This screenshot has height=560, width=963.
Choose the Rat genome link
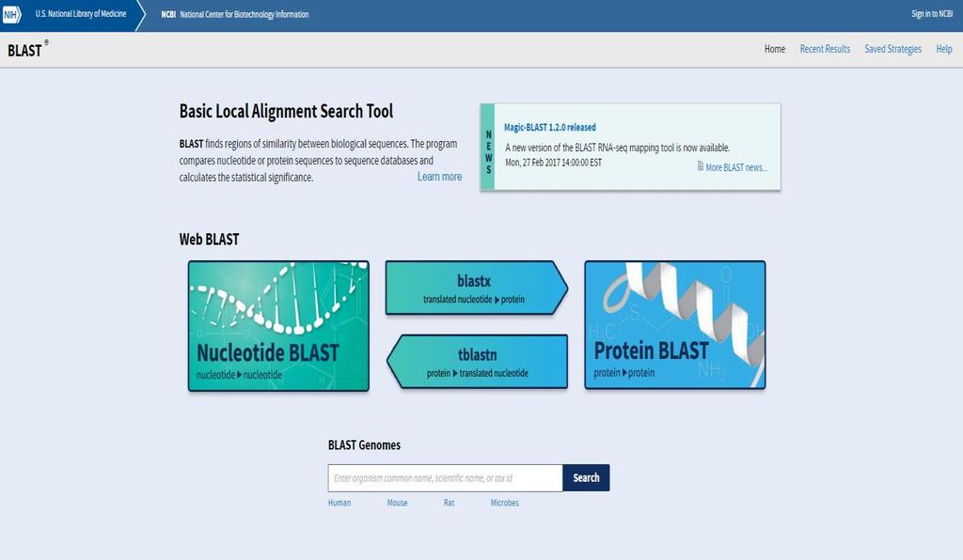click(449, 503)
